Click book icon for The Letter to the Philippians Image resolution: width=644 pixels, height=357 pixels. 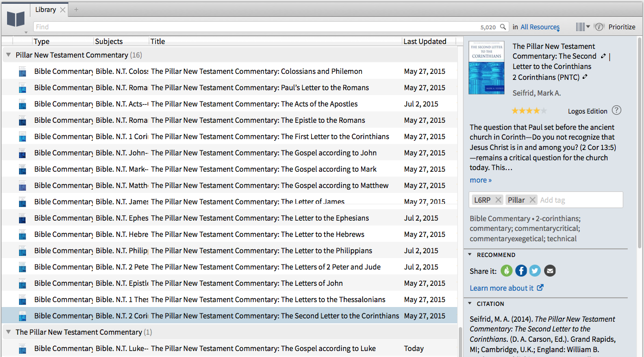point(23,251)
